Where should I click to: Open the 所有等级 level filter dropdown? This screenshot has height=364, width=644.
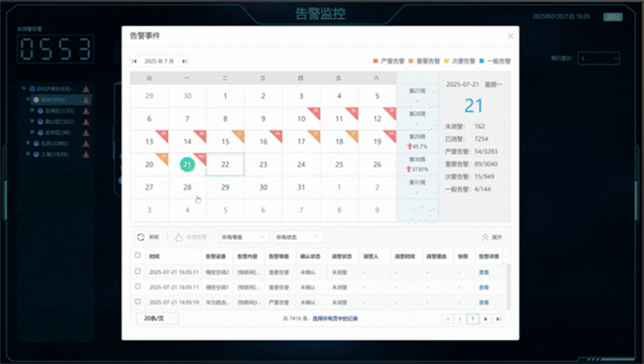point(244,237)
